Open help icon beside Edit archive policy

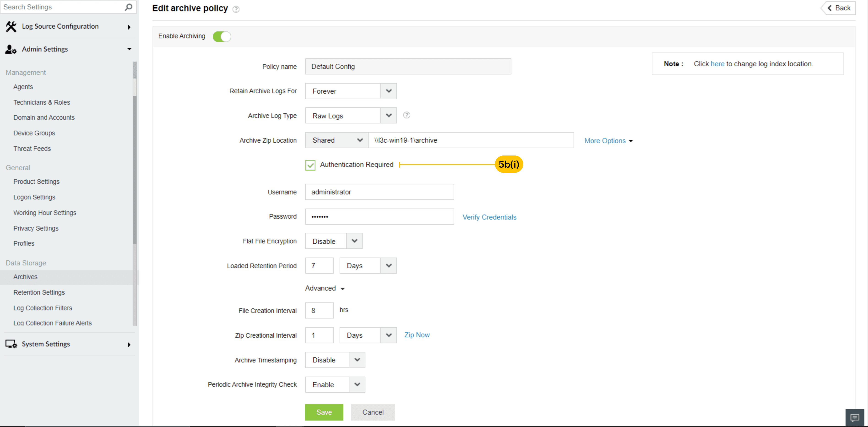coord(236,9)
